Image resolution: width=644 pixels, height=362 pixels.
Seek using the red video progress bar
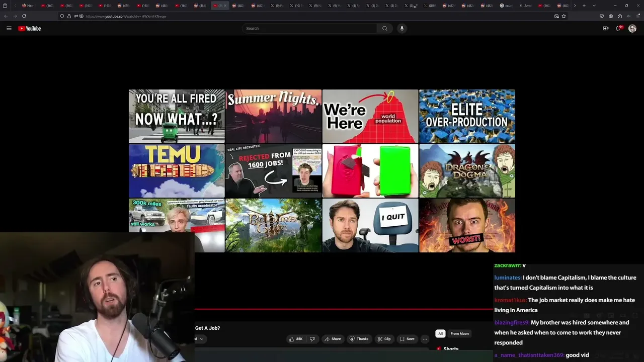(343, 309)
